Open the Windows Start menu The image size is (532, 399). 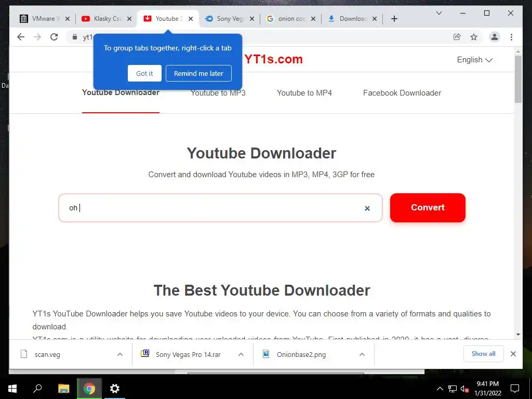[x=12, y=389]
